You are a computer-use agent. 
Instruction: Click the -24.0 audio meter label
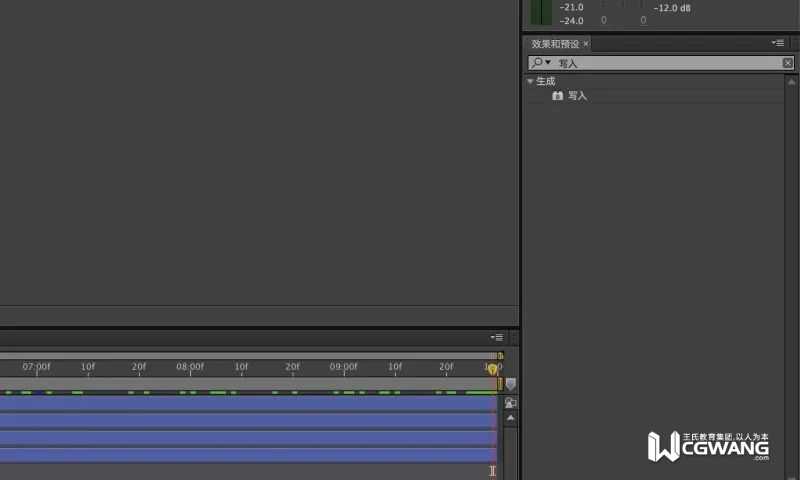[x=571, y=21]
